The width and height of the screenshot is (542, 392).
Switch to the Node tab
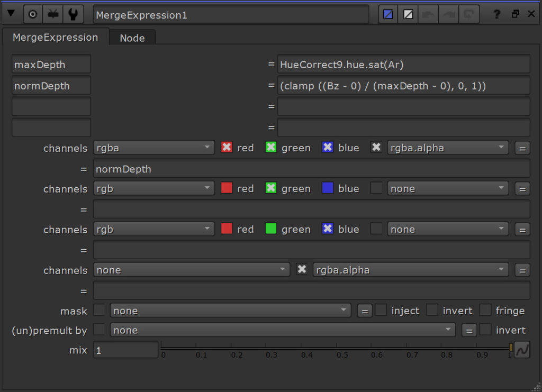[x=132, y=38]
